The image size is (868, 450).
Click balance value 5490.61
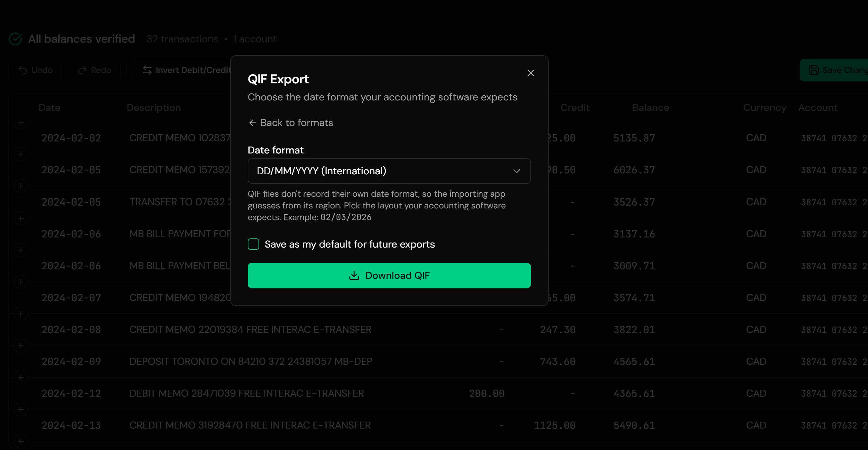(634, 425)
